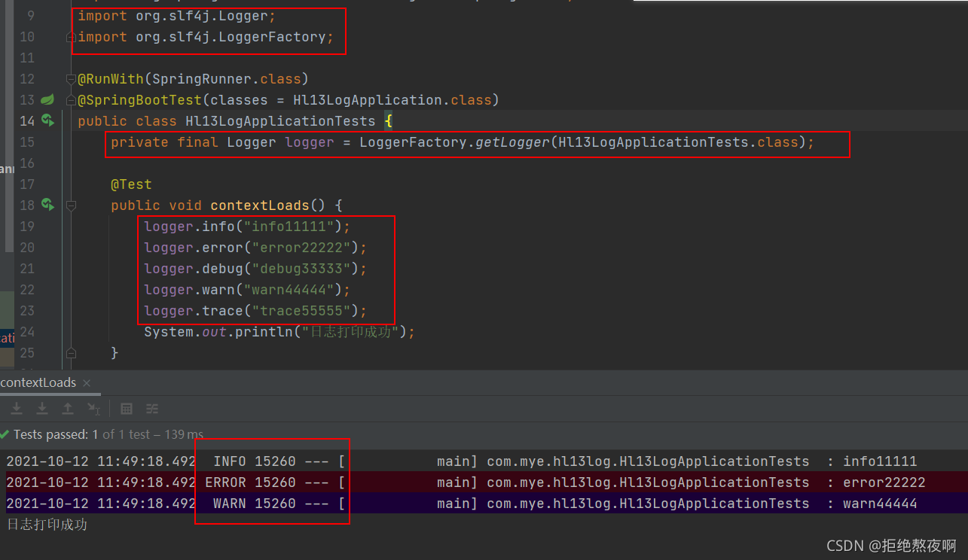
Task: Click the down-arrow icon beside the up-arrow icon
Action: click(42, 408)
